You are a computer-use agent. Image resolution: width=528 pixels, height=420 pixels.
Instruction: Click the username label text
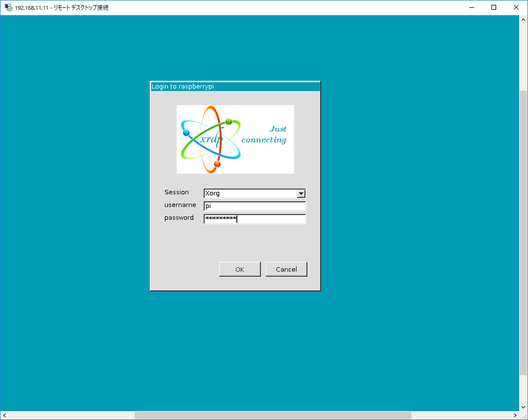(180, 205)
